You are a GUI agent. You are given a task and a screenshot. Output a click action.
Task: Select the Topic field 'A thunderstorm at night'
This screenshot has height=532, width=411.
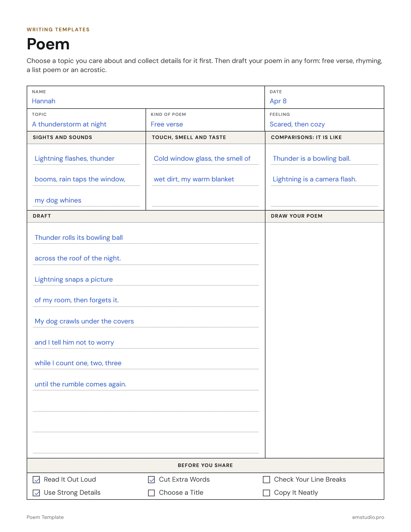tap(86, 120)
